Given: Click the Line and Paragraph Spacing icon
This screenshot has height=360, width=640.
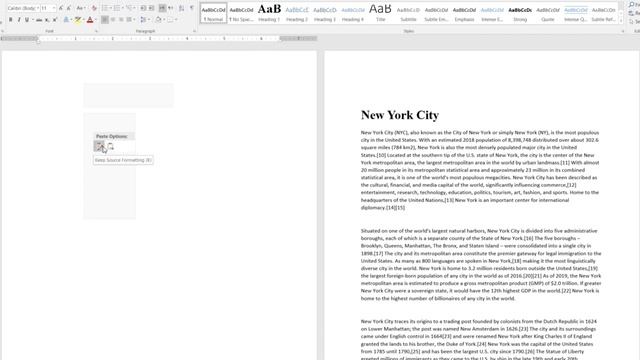Looking at the screenshot, I should pyautogui.click(x=143, y=20).
